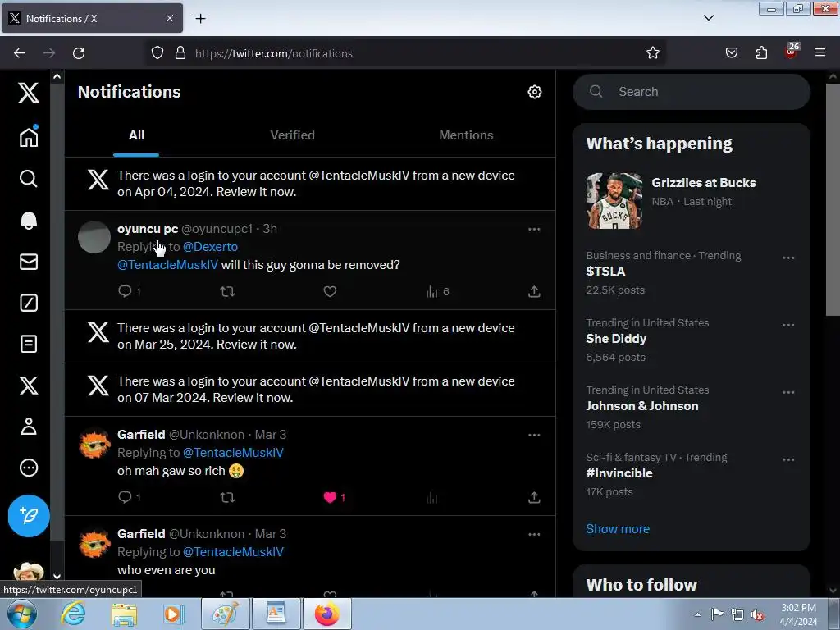Image resolution: width=840 pixels, height=630 pixels.
Task: Open Apr 04 new device login notification
Action: coord(310,184)
